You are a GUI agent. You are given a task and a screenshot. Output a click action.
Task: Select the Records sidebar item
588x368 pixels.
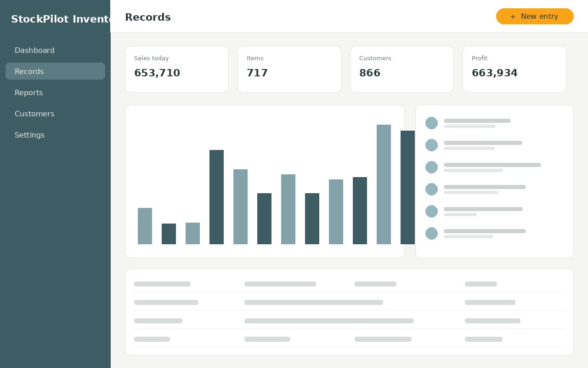click(55, 71)
